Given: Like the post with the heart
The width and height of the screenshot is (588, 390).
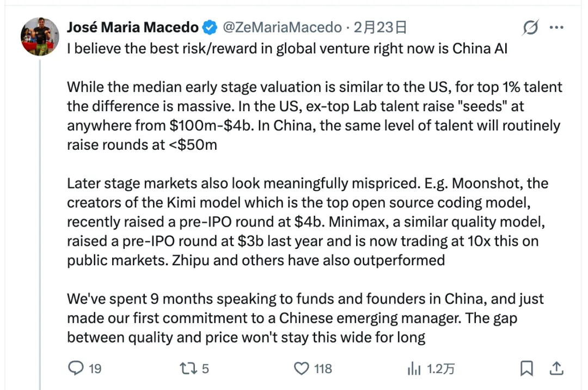Looking at the screenshot, I should point(301,369).
